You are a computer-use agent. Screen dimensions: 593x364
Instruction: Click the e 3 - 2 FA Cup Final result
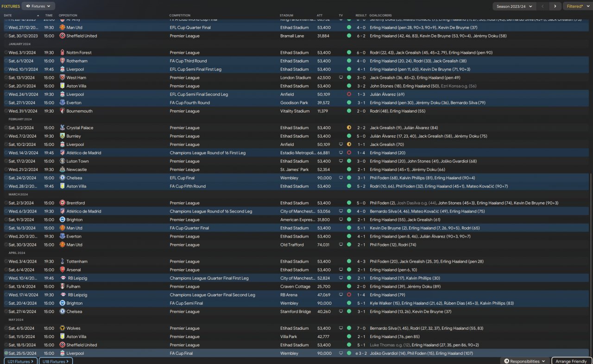tap(360, 353)
